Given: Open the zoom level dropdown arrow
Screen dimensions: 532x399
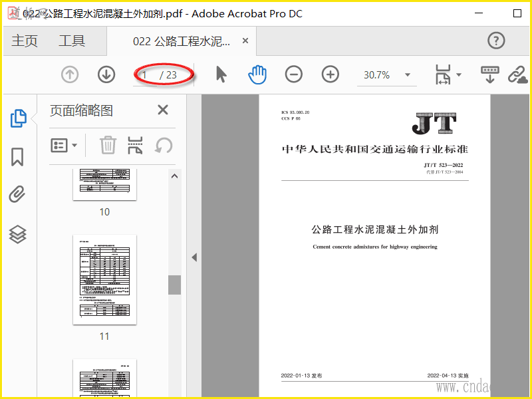Looking at the screenshot, I should click(x=408, y=75).
